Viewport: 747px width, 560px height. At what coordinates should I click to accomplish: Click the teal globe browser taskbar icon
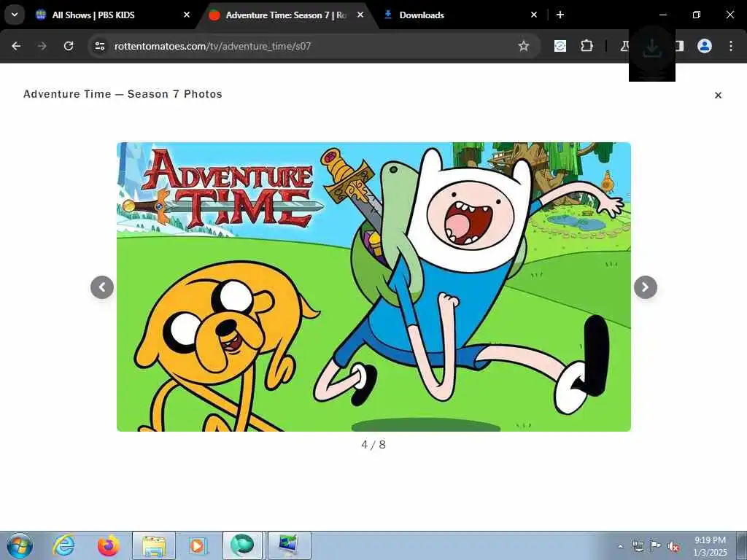click(242, 545)
